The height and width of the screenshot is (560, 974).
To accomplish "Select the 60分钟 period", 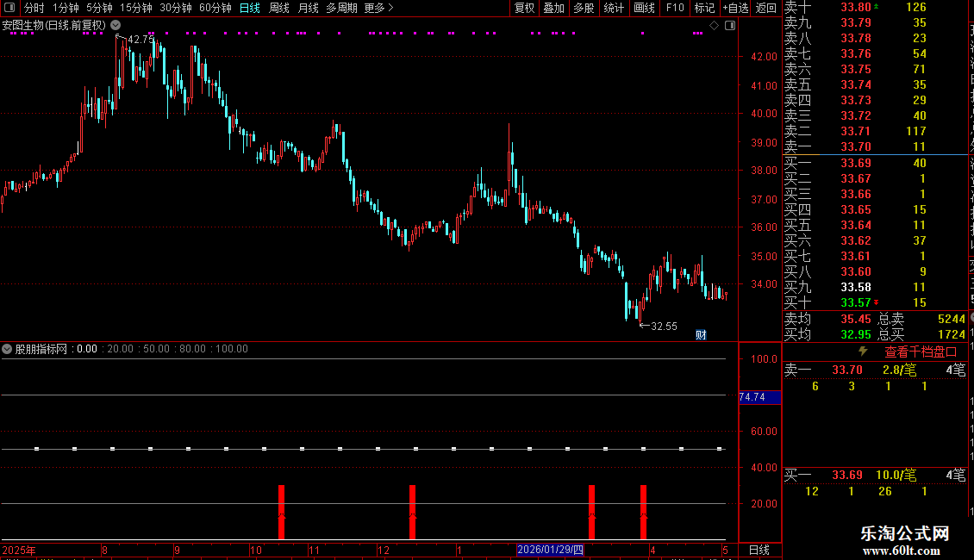I will pyautogui.click(x=215, y=8).
